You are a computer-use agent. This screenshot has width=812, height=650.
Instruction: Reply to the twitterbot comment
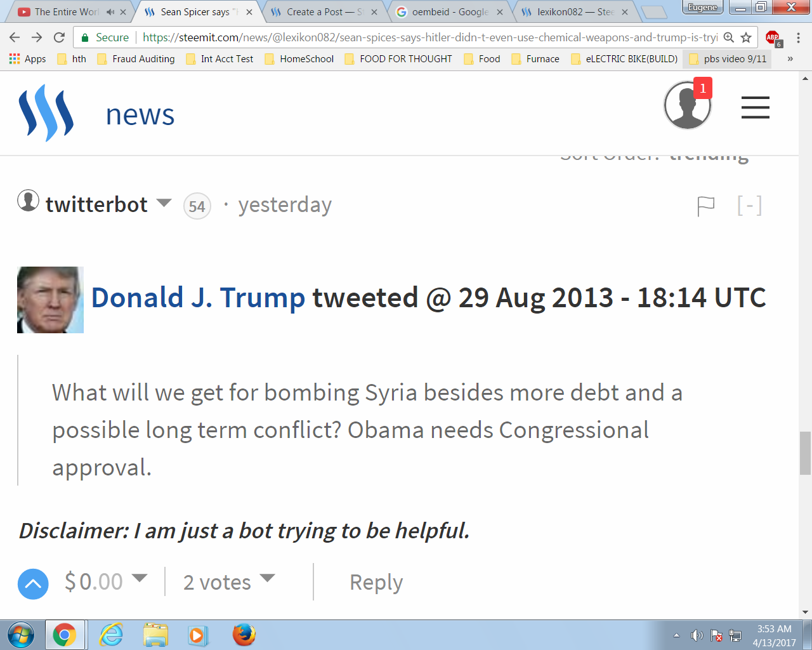pos(376,583)
